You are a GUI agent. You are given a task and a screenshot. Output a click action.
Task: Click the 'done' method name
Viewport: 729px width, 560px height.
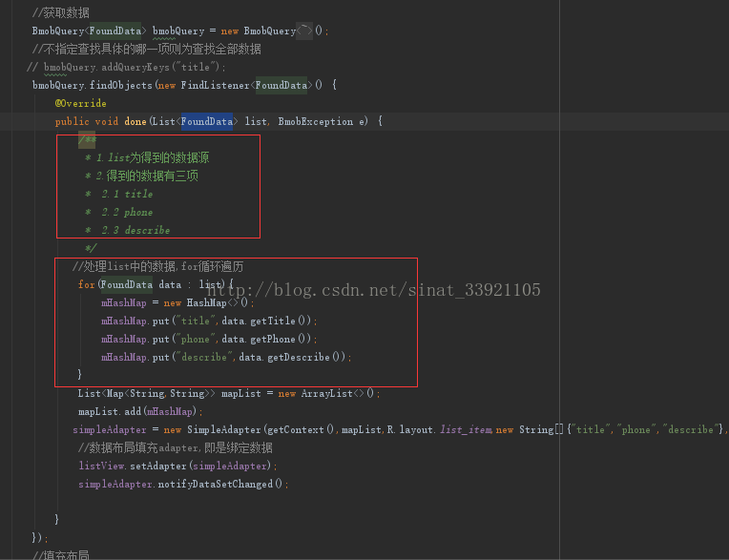coord(135,122)
